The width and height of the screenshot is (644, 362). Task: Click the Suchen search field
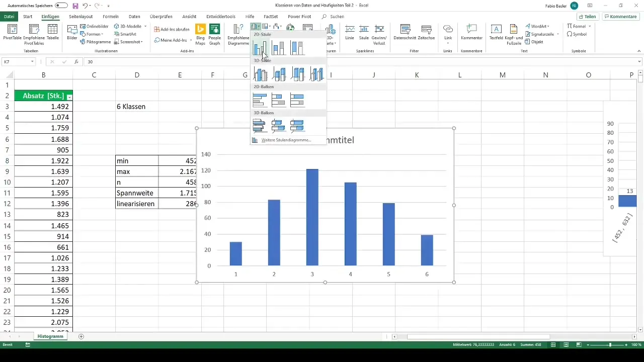coord(333,17)
